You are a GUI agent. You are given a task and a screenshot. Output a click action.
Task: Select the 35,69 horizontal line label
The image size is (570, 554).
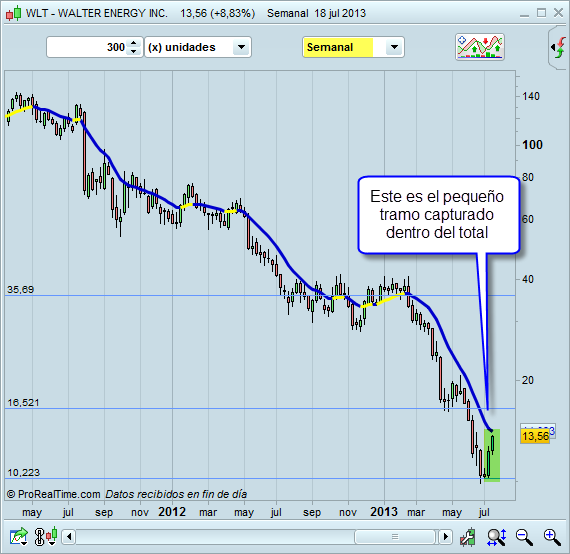click(20, 289)
